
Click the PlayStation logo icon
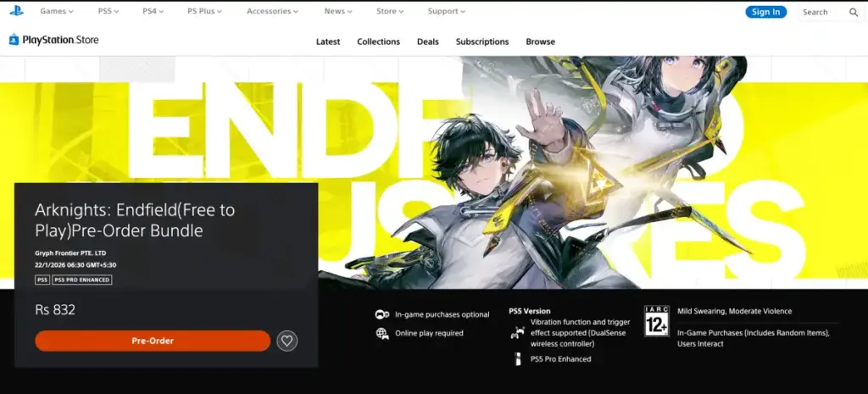[17, 10]
